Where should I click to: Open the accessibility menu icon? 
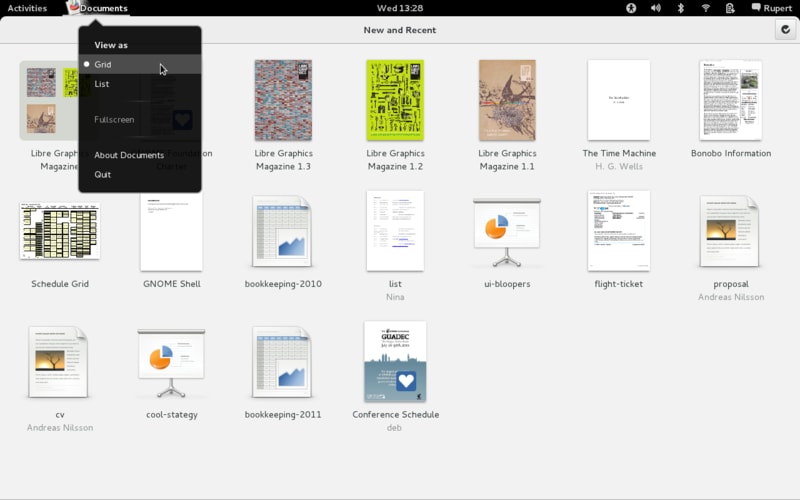631,8
